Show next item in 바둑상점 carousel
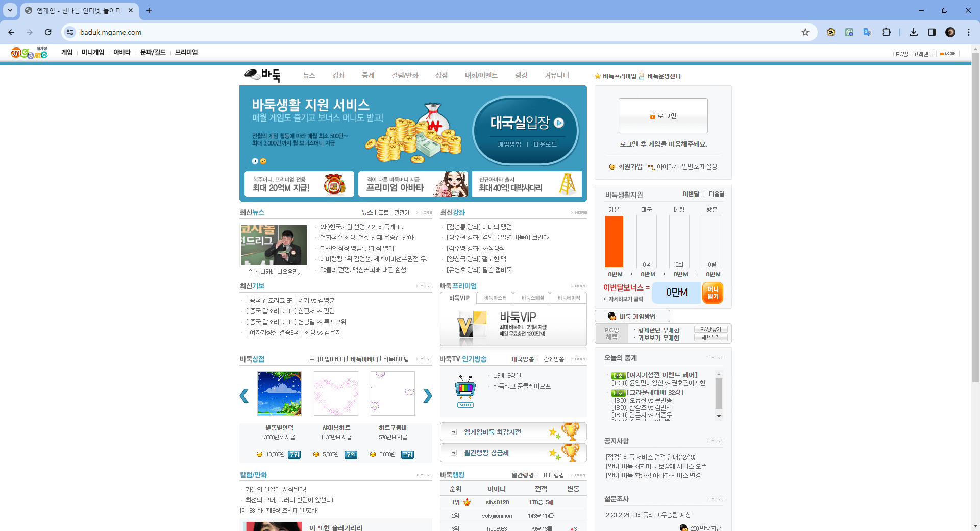Image resolution: width=980 pixels, height=531 pixels. (x=427, y=396)
